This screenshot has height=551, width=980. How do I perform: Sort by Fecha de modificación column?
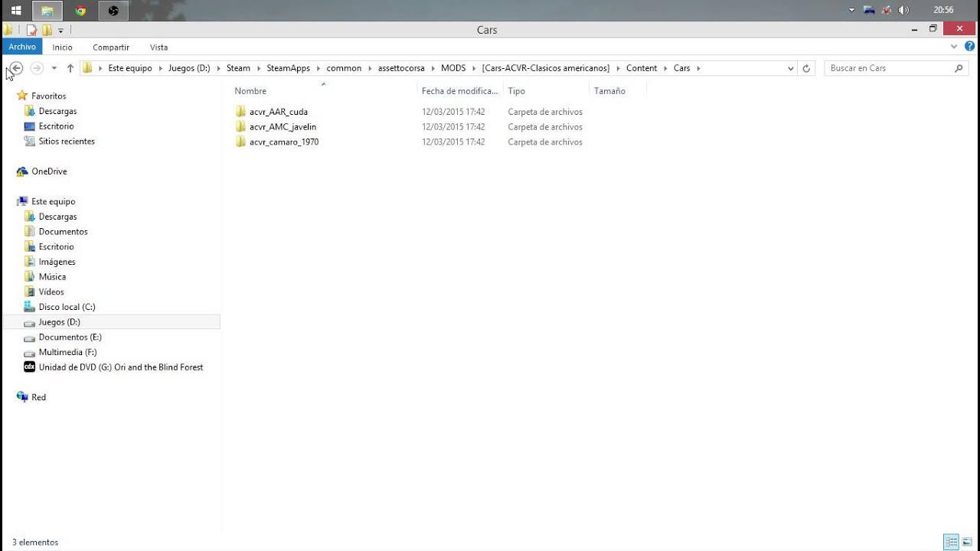(x=461, y=91)
